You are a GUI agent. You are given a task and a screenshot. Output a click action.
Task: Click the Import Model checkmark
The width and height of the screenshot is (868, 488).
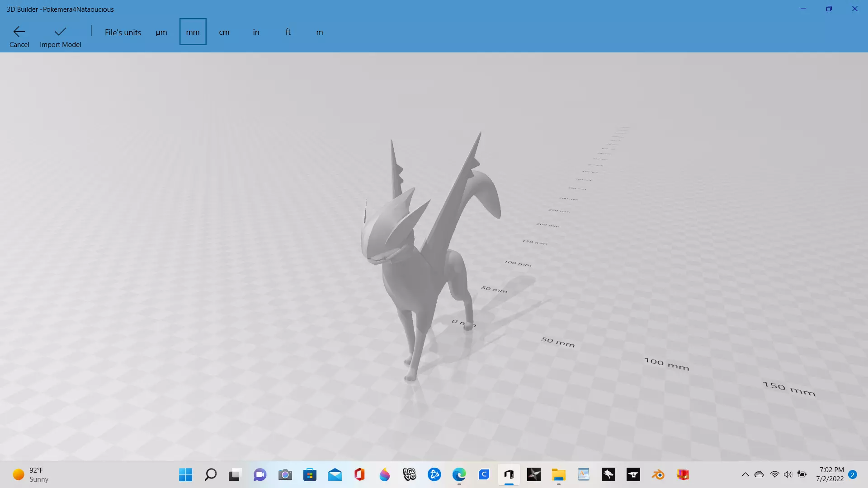[60, 32]
